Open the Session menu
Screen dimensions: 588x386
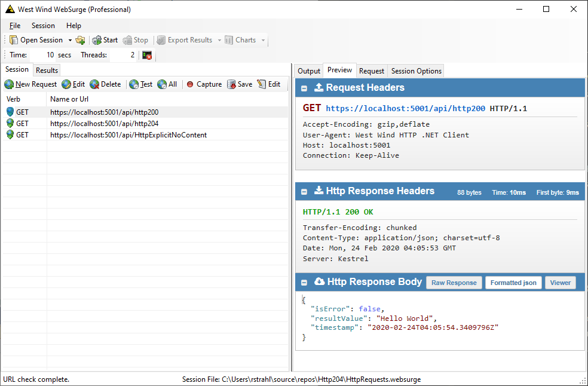(43, 26)
